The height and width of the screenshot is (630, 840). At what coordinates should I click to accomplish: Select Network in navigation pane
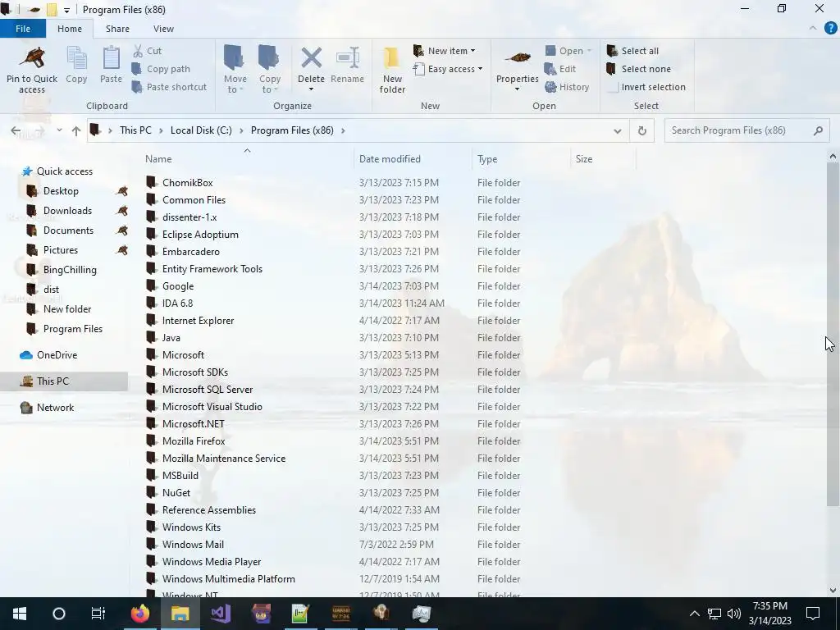pos(55,407)
